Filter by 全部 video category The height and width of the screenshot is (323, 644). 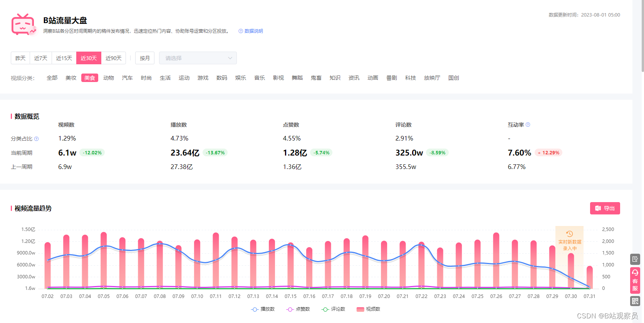point(52,78)
